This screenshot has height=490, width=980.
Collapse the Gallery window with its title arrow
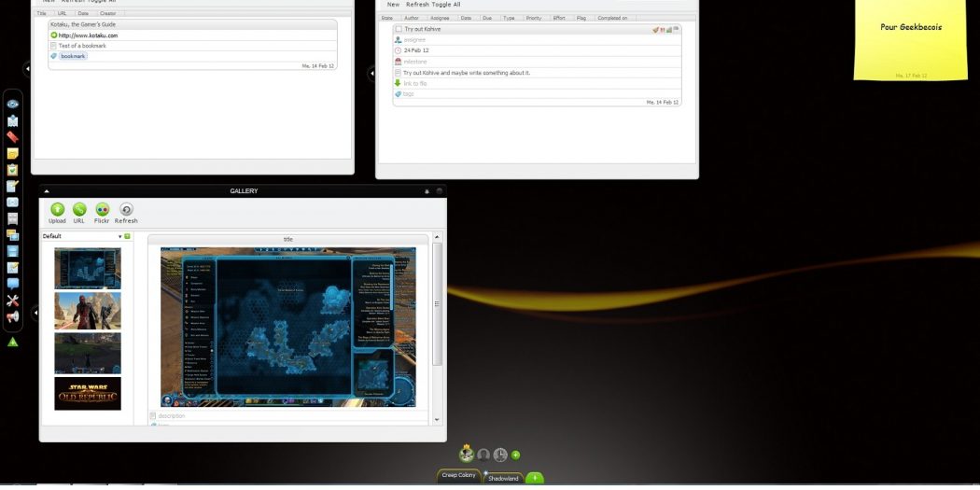click(47, 191)
